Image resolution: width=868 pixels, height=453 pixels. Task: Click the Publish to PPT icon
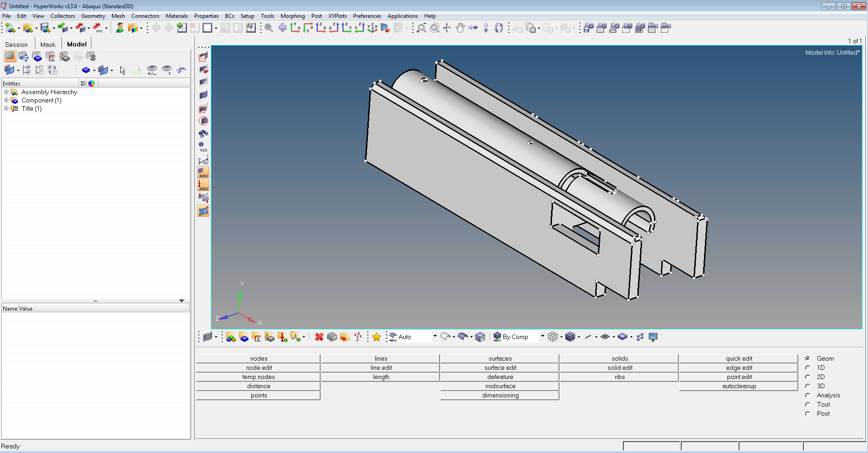click(x=98, y=28)
